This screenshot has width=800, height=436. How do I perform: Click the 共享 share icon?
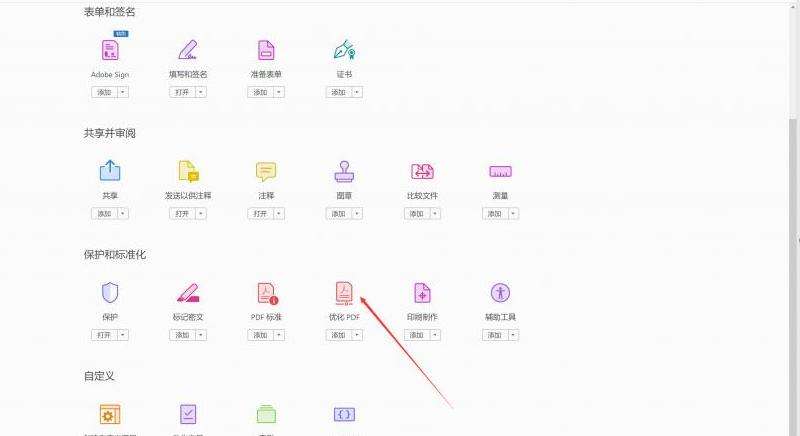(x=110, y=171)
